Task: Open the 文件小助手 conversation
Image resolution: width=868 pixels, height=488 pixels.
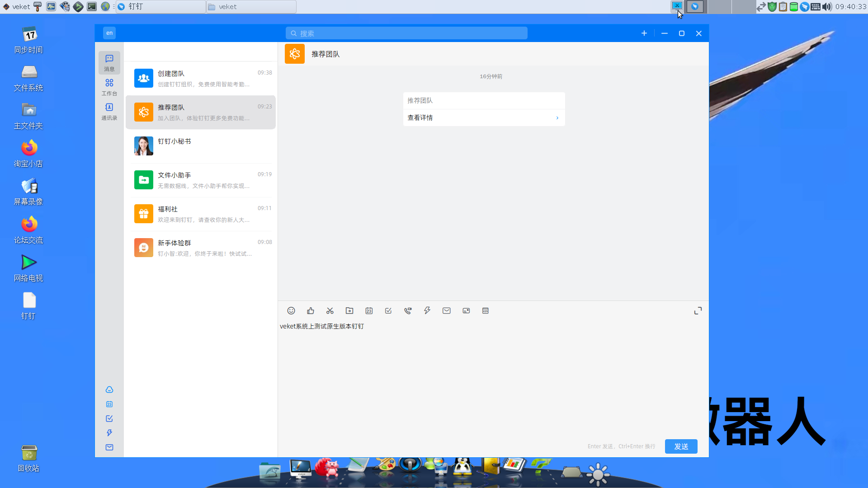Action: [201, 180]
